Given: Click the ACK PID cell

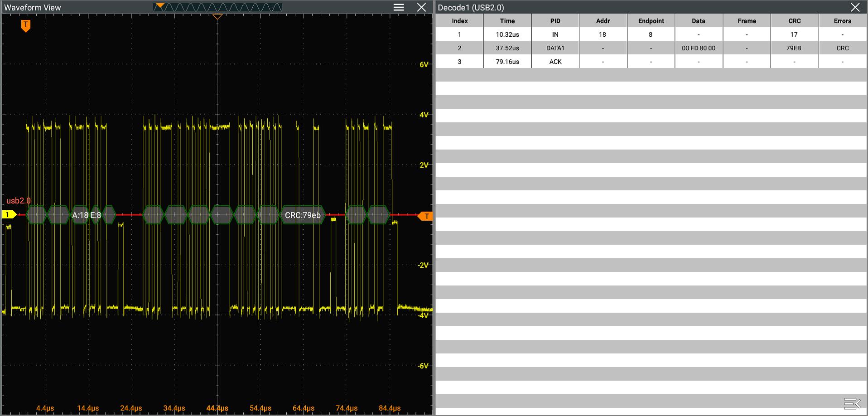Looking at the screenshot, I should (555, 62).
